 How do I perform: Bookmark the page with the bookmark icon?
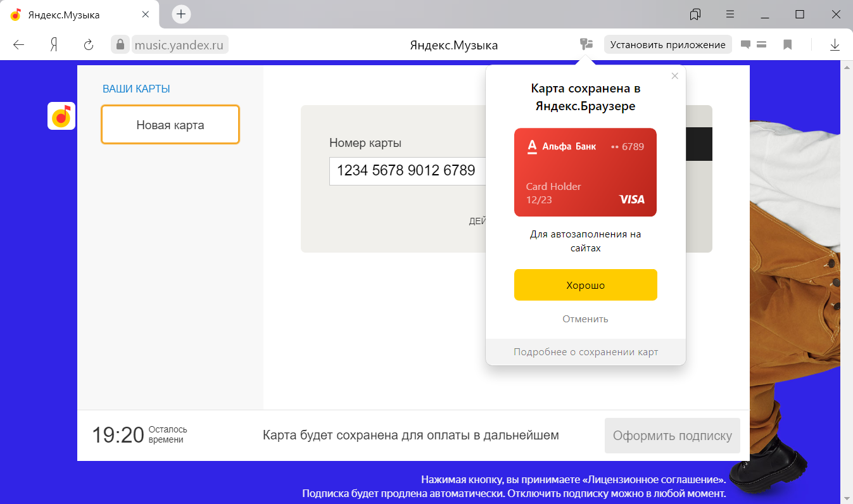(x=787, y=45)
